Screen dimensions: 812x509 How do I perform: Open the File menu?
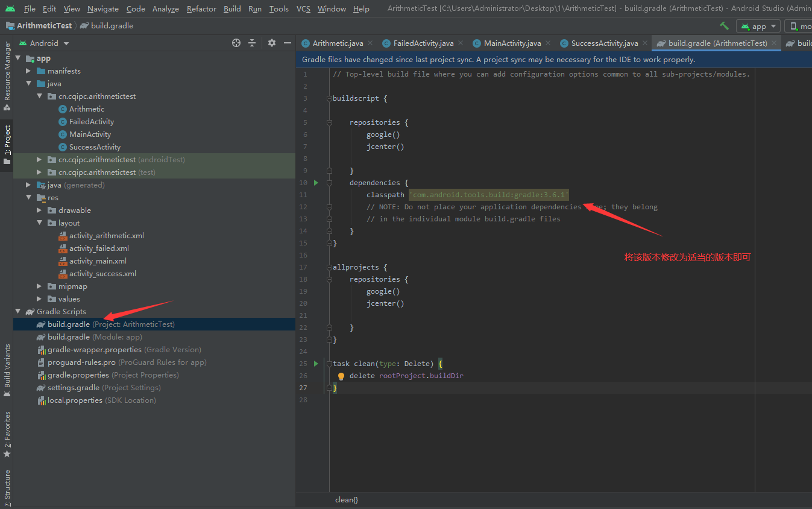[x=30, y=9]
